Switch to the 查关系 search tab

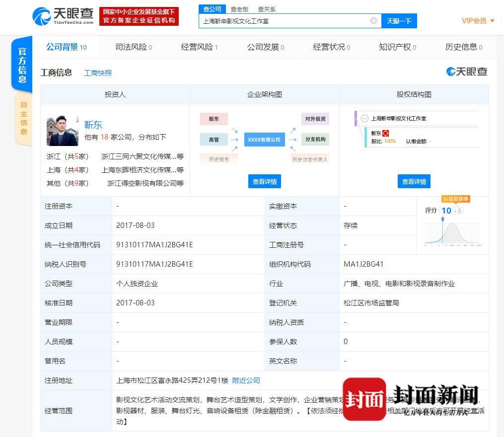(x=267, y=9)
